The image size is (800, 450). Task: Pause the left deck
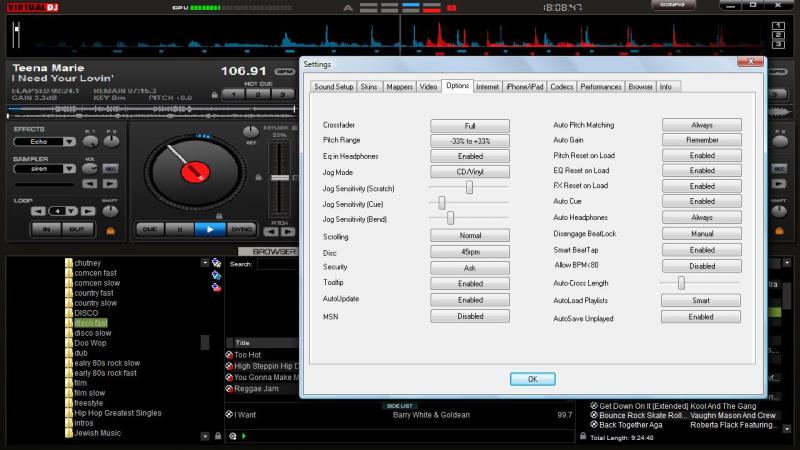point(180,230)
